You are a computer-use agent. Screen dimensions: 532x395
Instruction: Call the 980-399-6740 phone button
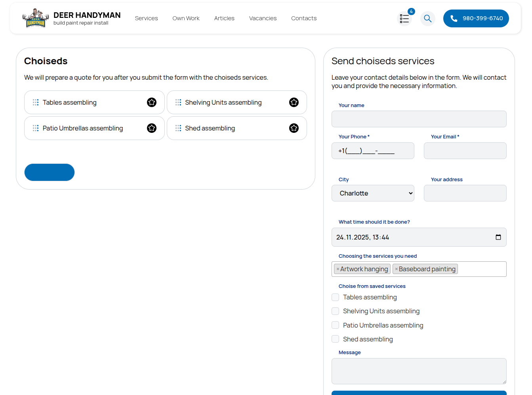click(x=476, y=18)
